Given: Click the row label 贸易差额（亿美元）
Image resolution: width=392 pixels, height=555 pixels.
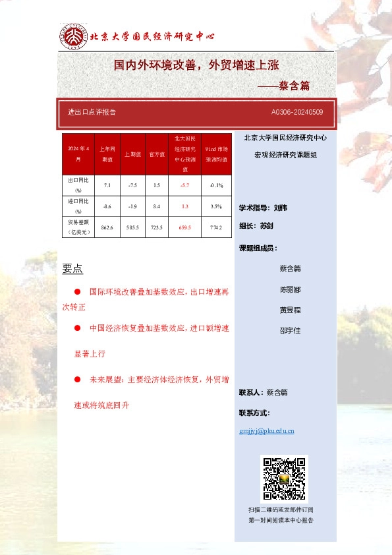Looking at the screenshot, I should [x=78, y=227].
